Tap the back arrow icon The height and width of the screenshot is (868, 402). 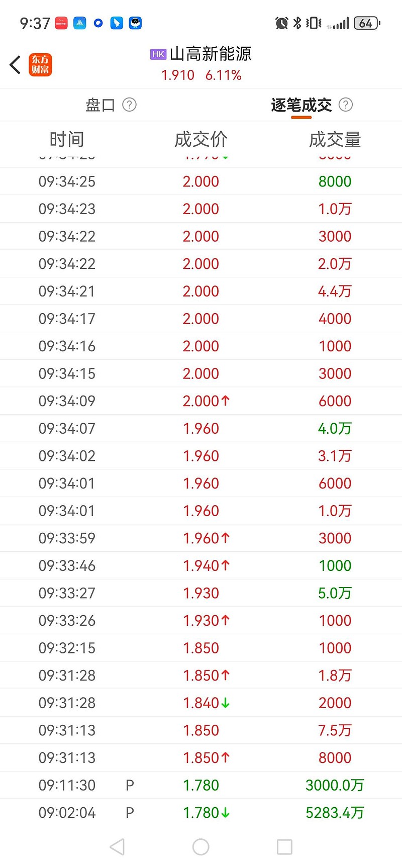(16, 65)
